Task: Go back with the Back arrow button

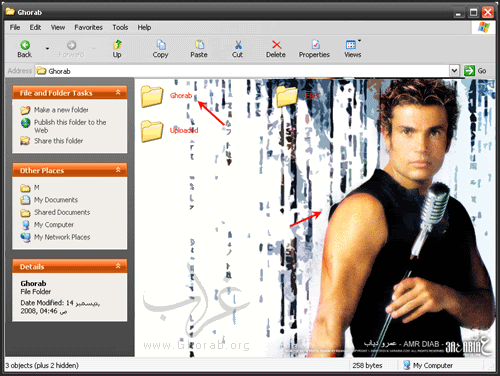Action: point(25,49)
